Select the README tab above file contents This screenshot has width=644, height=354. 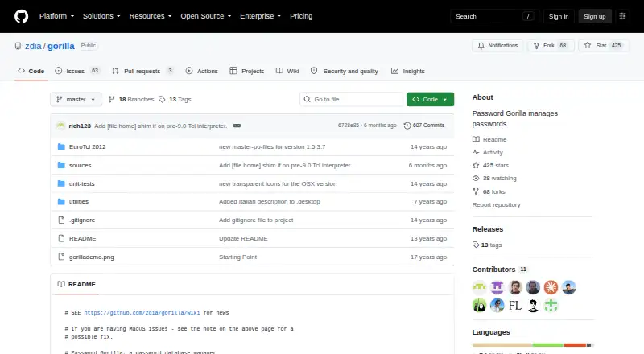click(x=76, y=284)
